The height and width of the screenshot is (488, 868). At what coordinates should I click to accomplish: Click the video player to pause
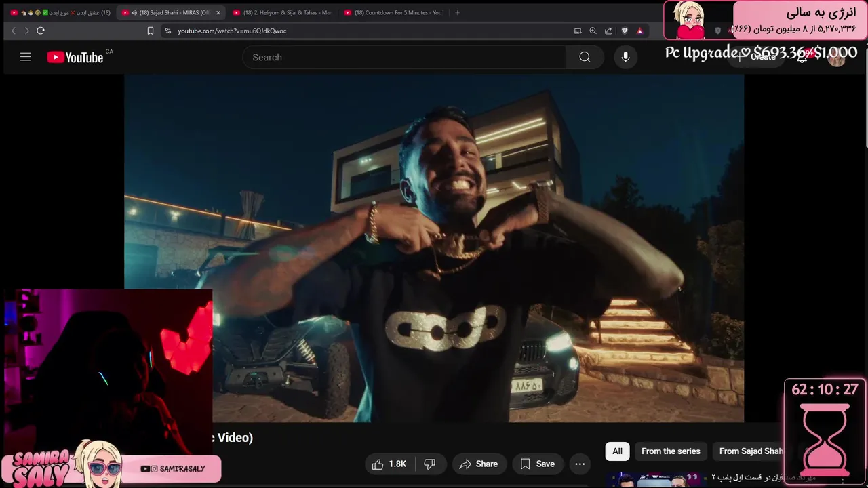(434, 248)
